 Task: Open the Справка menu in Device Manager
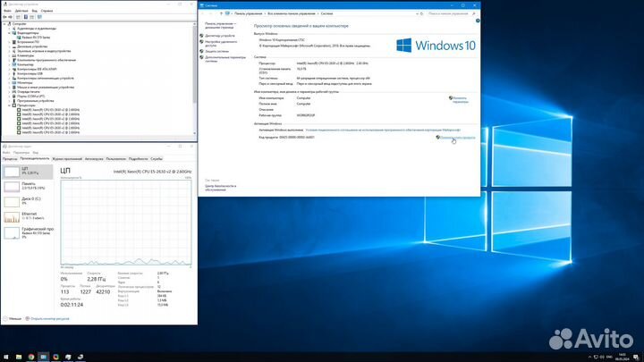47,11
